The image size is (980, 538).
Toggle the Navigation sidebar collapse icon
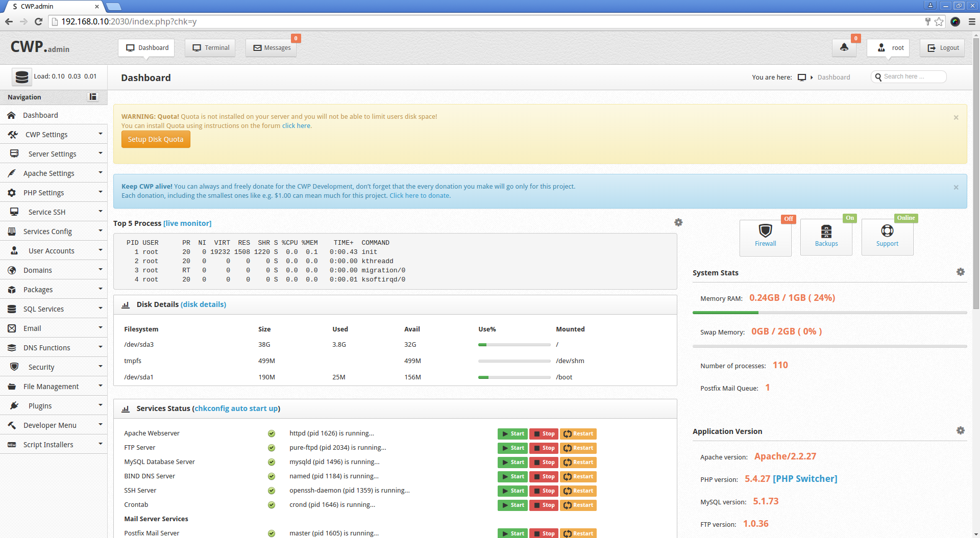click(x=93, y=97)
